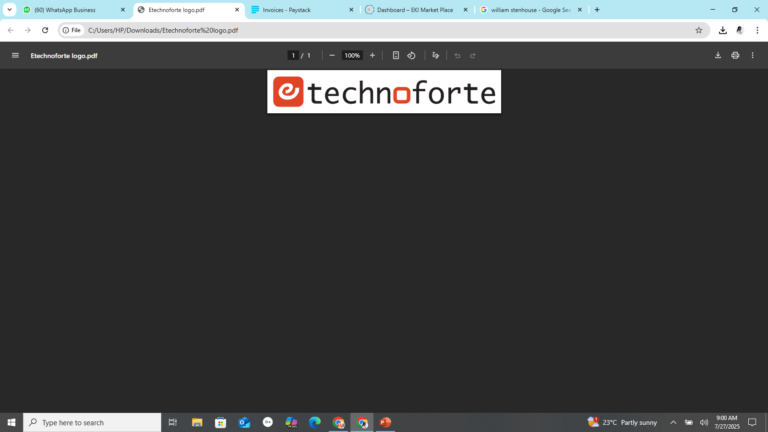Open Copilot app from taskbar
Screen dimensions: 768x432
point(291,422)
